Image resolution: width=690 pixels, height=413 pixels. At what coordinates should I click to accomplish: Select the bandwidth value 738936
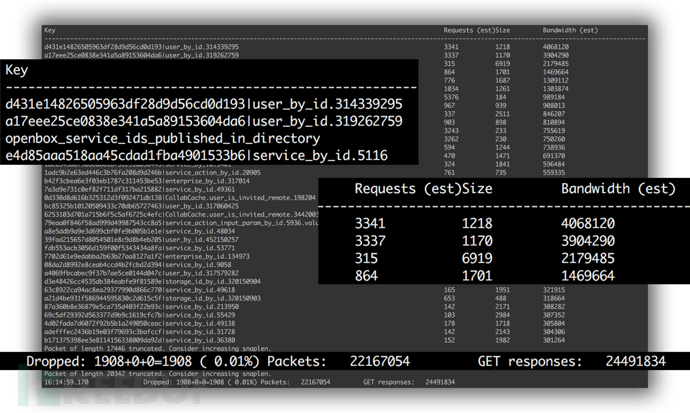554,147
